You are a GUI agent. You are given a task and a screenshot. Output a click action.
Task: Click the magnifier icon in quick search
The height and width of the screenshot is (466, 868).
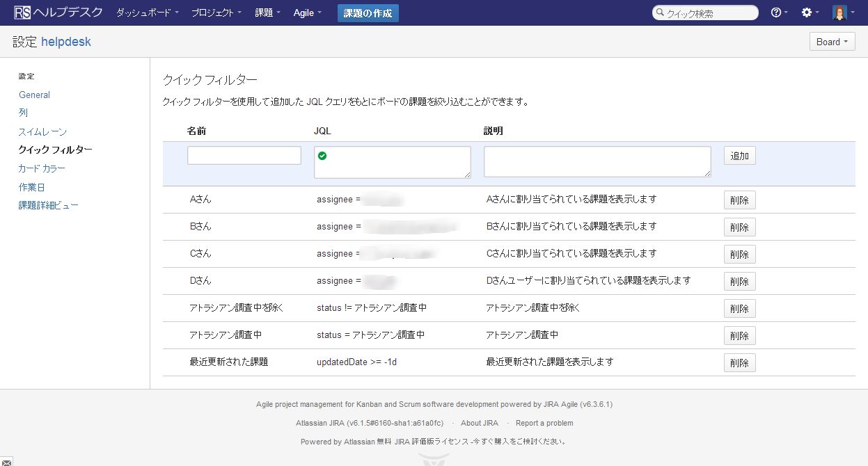pyautogui.click(x=661, y=13)
